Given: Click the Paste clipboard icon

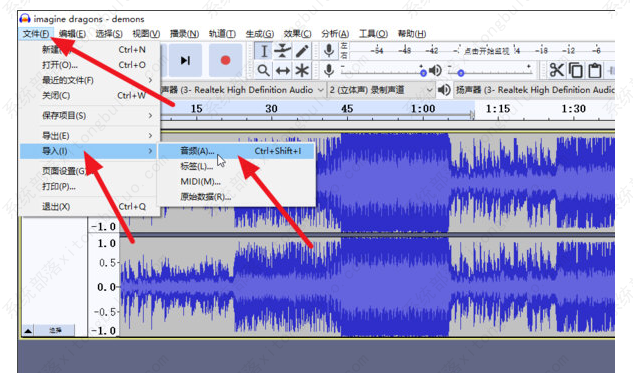Looking at the screenshot, I should coord(595,70).
